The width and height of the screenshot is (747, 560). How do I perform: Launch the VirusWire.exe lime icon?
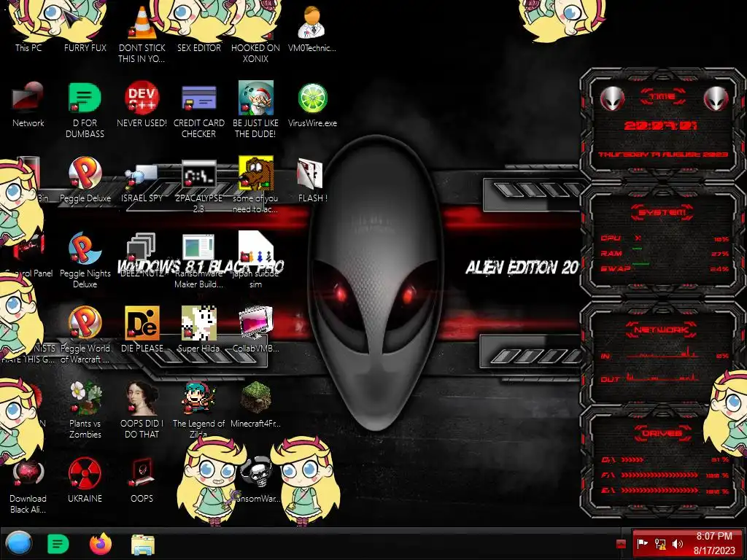click(x=312, y=98)
